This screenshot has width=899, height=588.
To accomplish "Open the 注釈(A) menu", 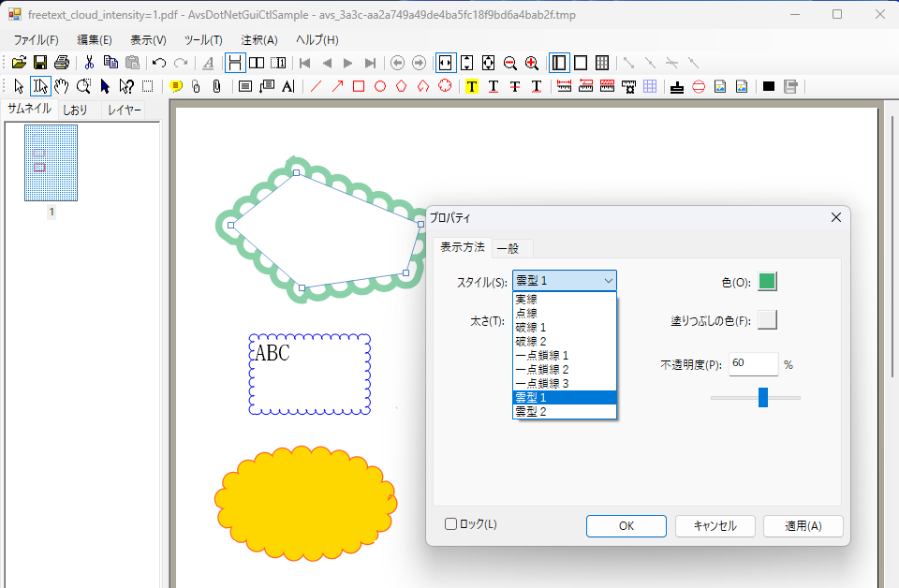I will click(x=259, y=39).
